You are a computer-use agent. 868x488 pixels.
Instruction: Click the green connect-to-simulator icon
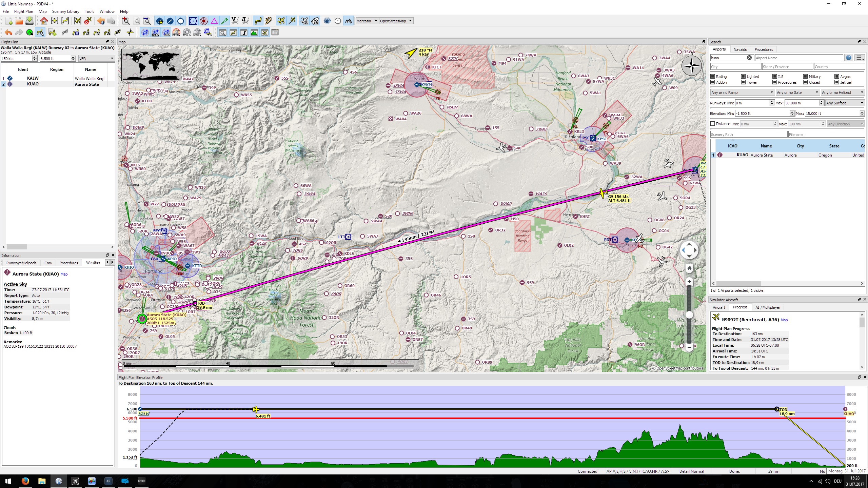tap(29, 33)
